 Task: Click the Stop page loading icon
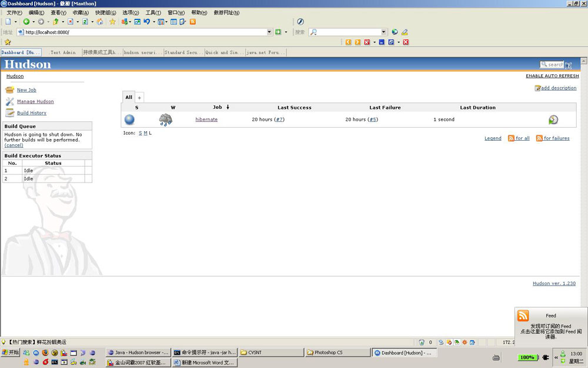point(70,22)
